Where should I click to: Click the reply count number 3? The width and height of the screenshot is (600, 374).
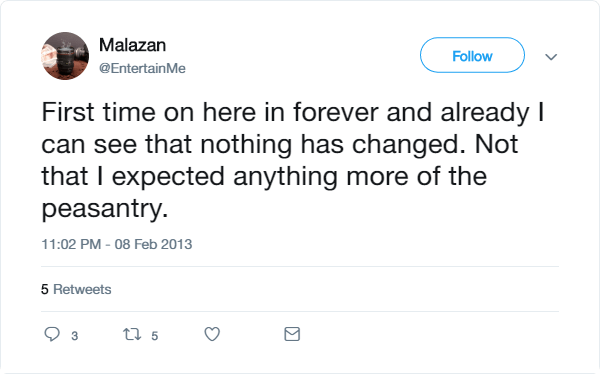coord(75,336)
